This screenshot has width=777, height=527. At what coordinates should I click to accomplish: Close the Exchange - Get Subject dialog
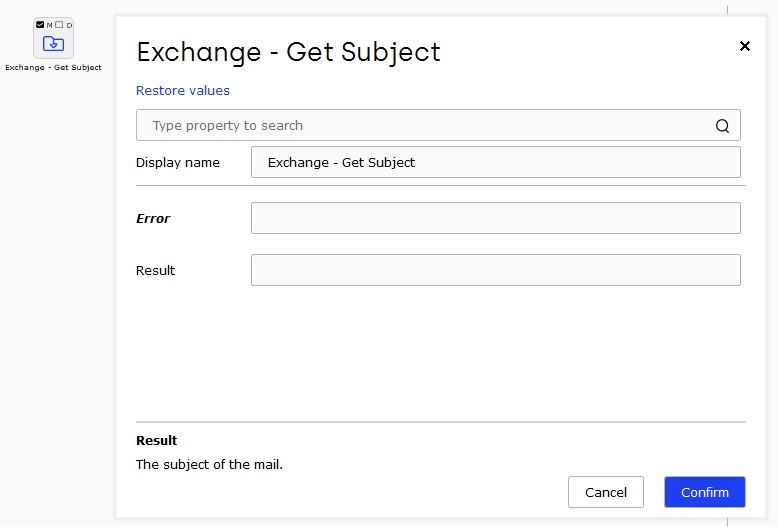pos(744,46)
